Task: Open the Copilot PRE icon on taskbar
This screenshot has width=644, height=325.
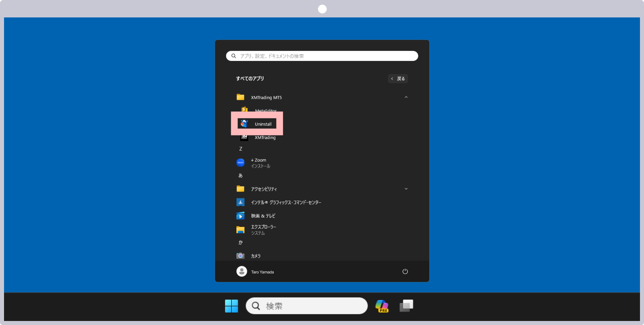Action: [382, 306]
